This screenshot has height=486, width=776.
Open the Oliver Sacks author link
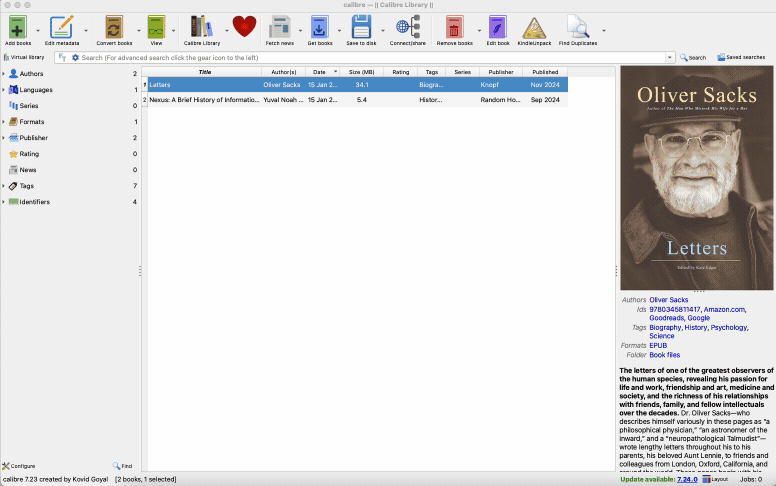point(669,300)
